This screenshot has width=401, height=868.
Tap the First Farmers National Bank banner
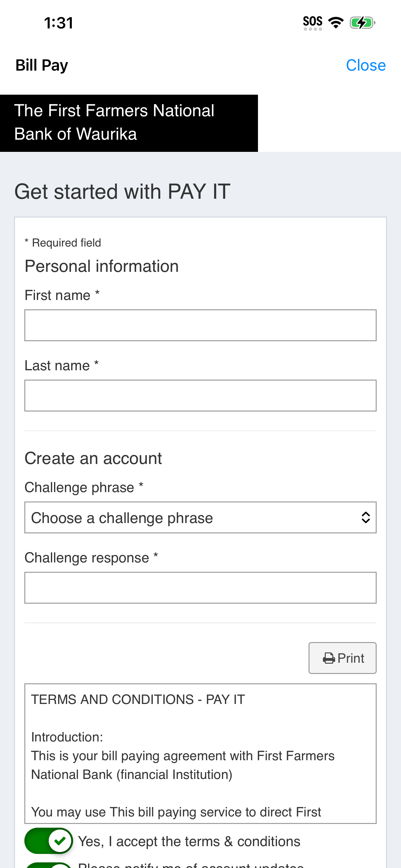pyautogui.click(x=129, y=123)
